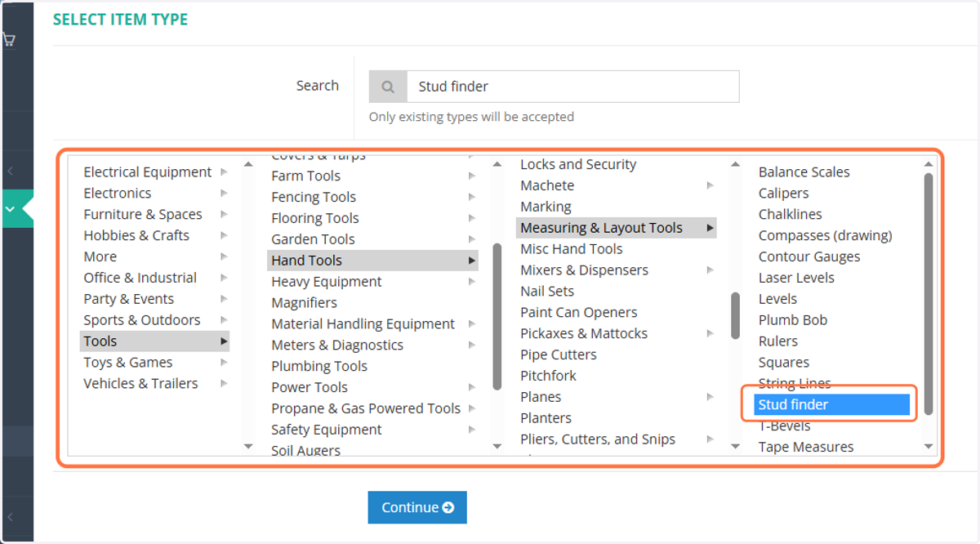
Task: Choose Material Handling Equipment subcategory
Action: 363,324
